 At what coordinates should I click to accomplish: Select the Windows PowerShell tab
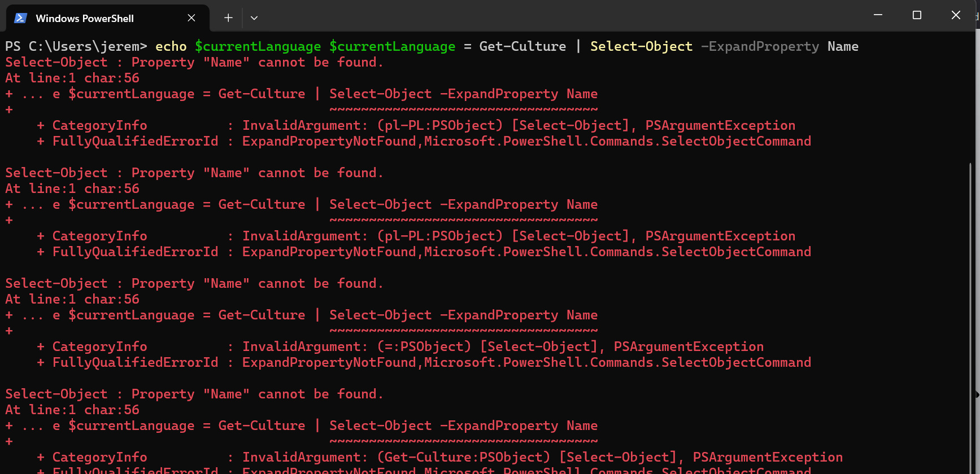pyautogui.click(x=85, y=18)
